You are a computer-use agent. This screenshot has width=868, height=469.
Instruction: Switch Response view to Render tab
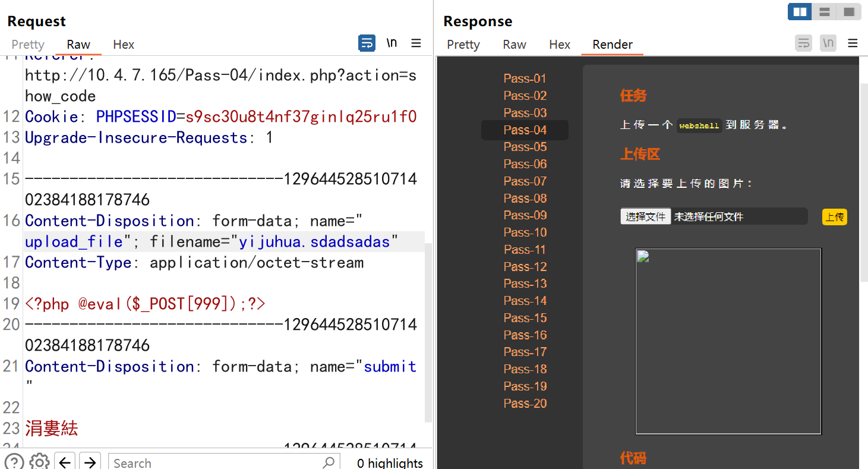pos(613,45)
